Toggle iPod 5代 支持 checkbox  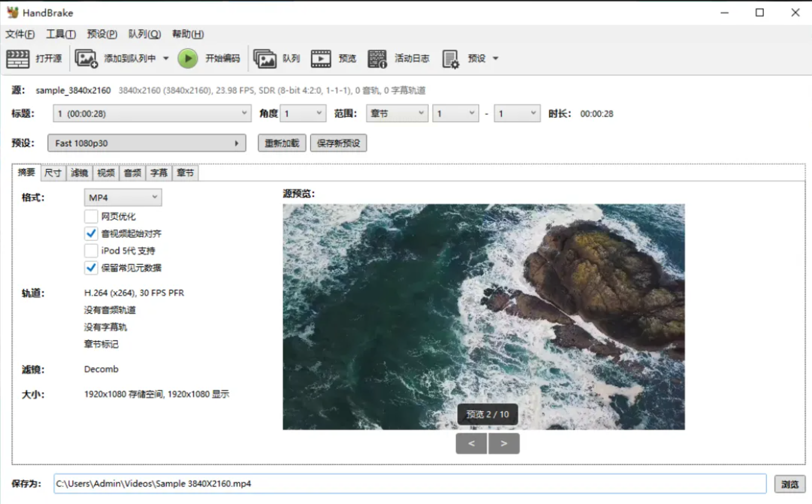pyautogui.click(x=91, y=250)
